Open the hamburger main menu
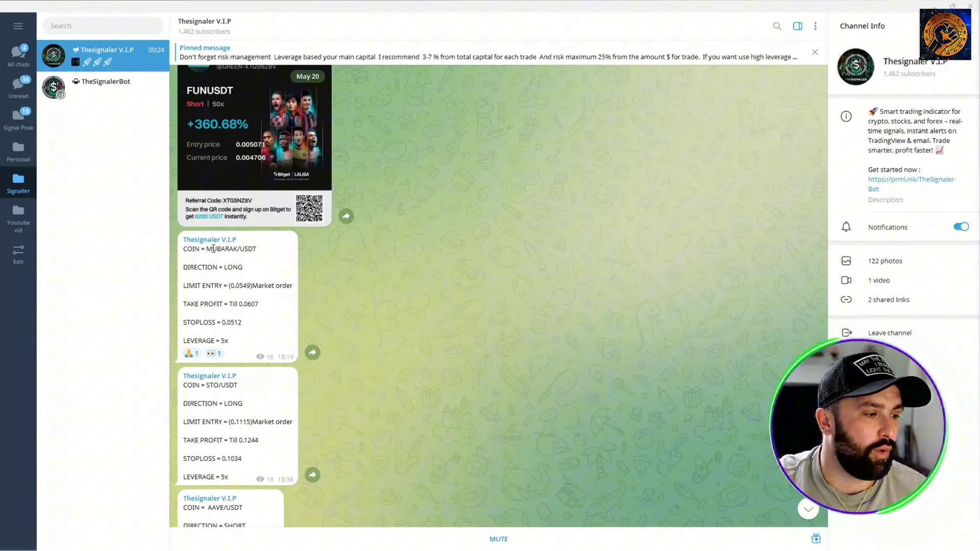Viewport: 980px width, 551px height. [18, 26]
